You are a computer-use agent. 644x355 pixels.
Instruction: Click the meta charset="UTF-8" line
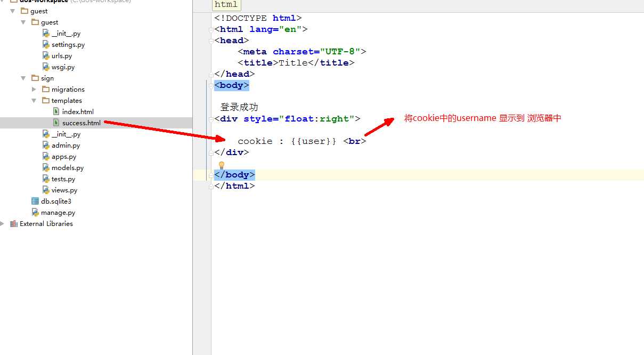tap(302, 52)
